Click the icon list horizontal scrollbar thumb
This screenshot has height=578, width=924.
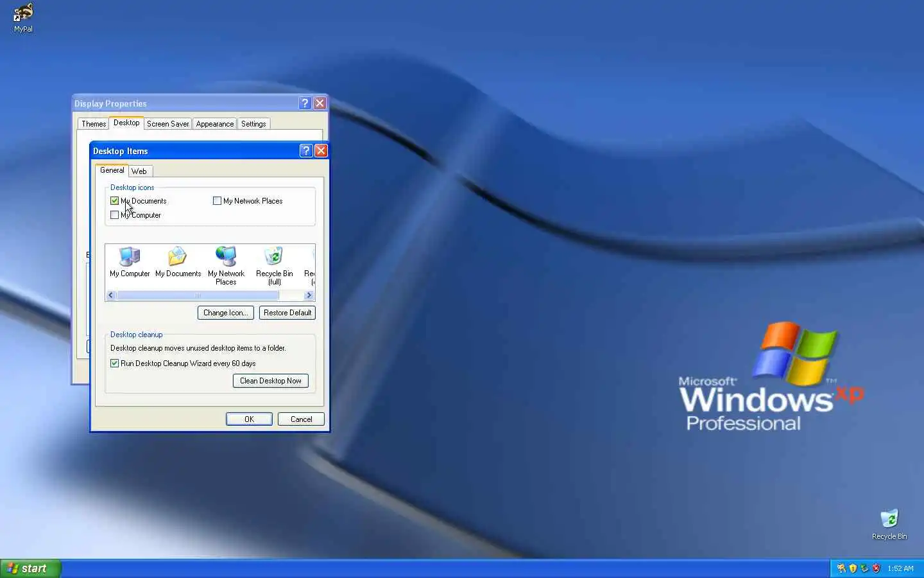tap(198, 295)
